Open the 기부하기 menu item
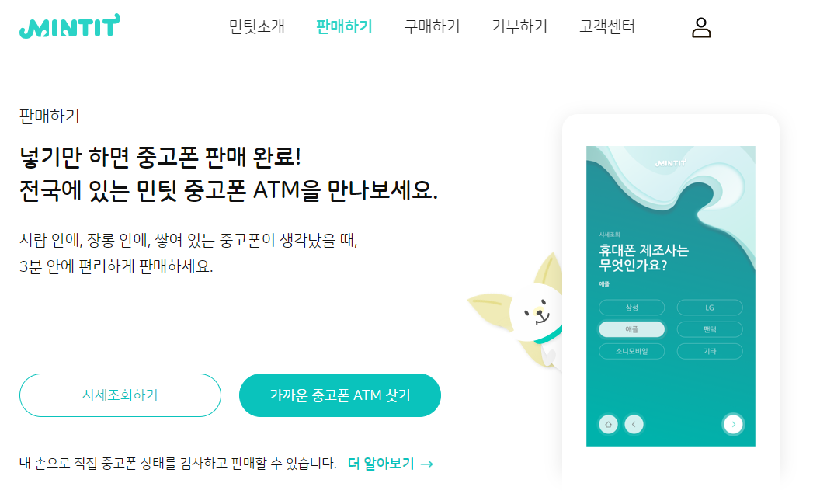The width and height of the screenshot is (813, 504). pyautogui.click(x=519, y=26)
